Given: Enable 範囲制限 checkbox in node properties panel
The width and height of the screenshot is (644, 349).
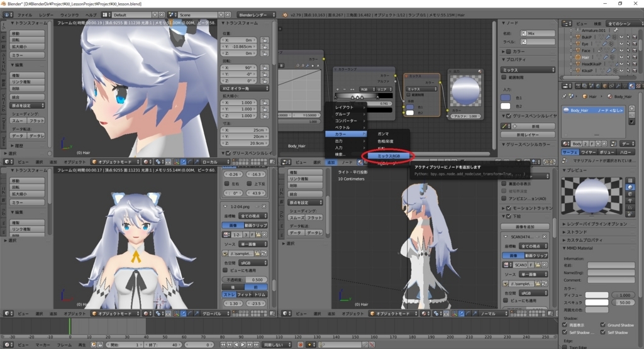Looking at the screenshot, I should coord(504,77).
